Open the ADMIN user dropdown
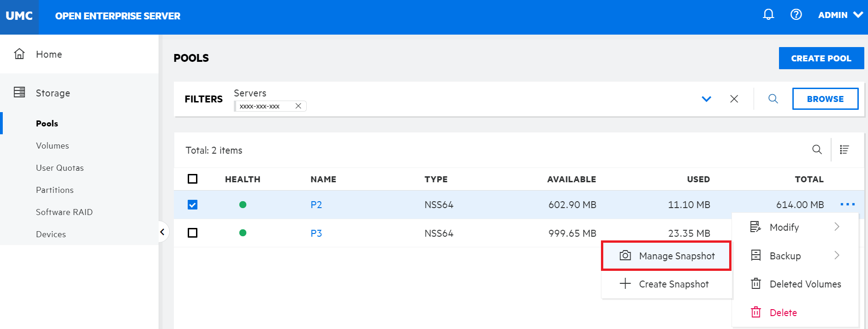868x329 pixels. 840,15
